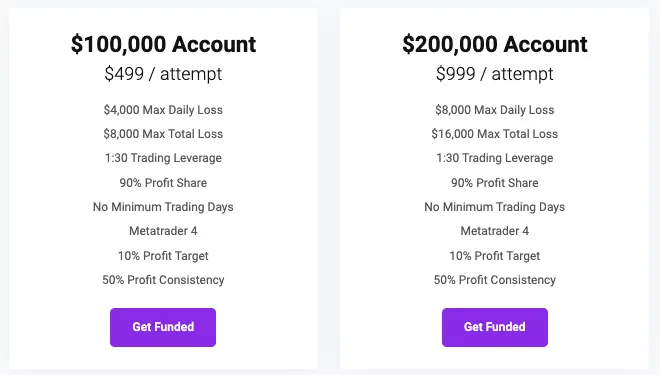Screen dimensions: 660x375
Task: Select the $200,000 Account heading
Action: [495, 44]
